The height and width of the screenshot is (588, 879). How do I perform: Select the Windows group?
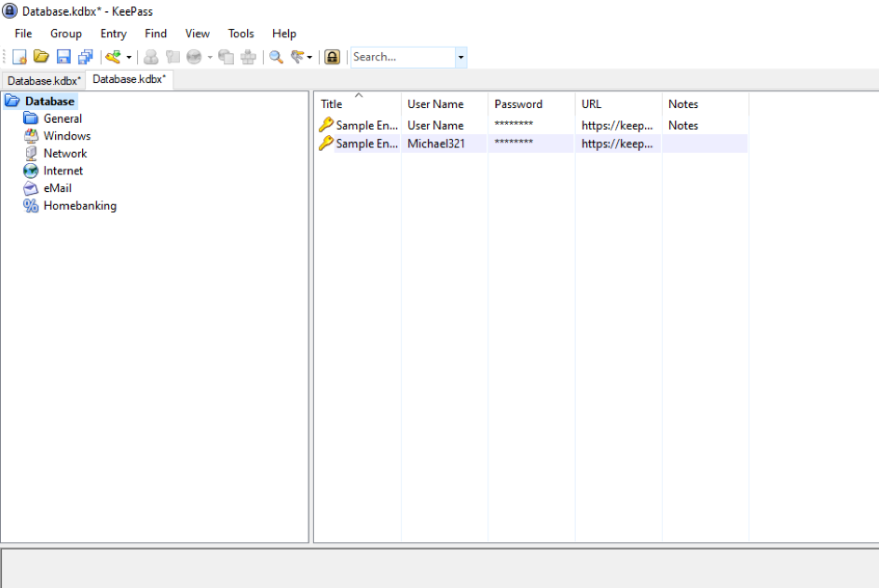(x=67, y=136)
